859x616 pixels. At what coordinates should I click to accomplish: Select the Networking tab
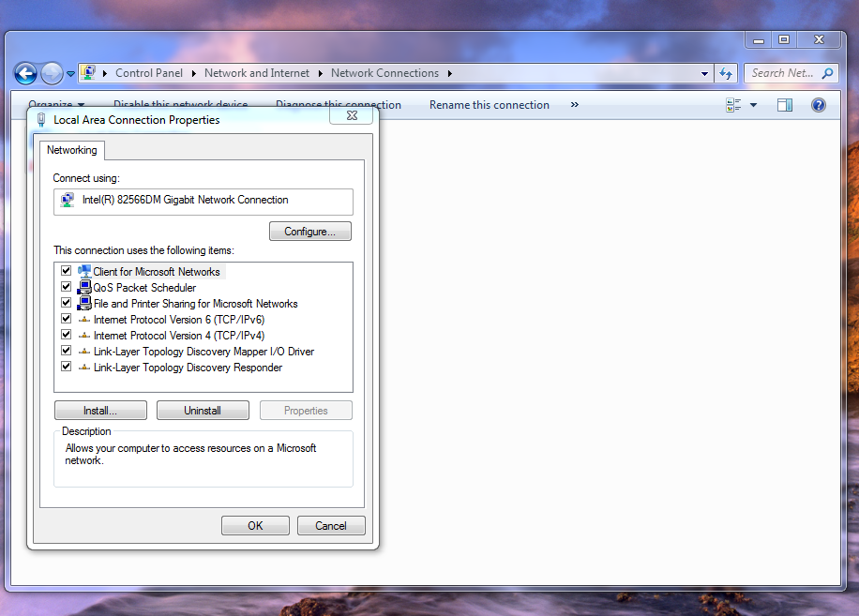(72, 150)
